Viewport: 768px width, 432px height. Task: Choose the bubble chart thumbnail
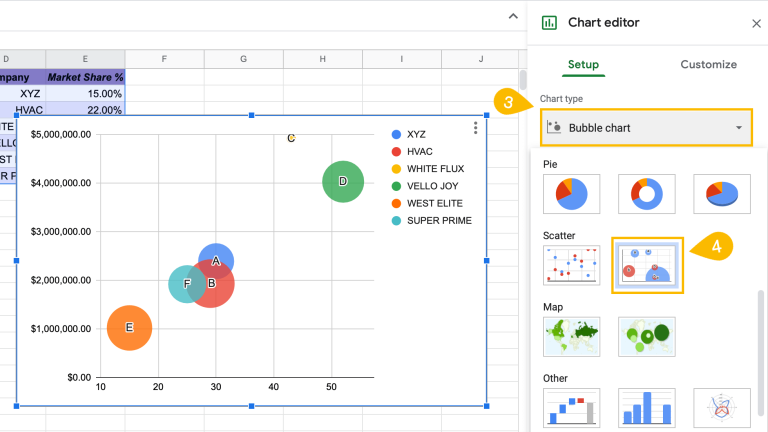[x=647, y=265]
